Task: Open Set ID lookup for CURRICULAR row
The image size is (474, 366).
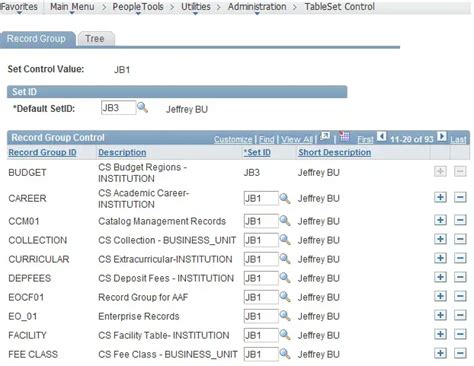Action: point(285,259)
